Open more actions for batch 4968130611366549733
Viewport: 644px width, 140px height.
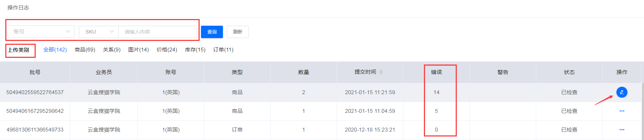[622, 130]
